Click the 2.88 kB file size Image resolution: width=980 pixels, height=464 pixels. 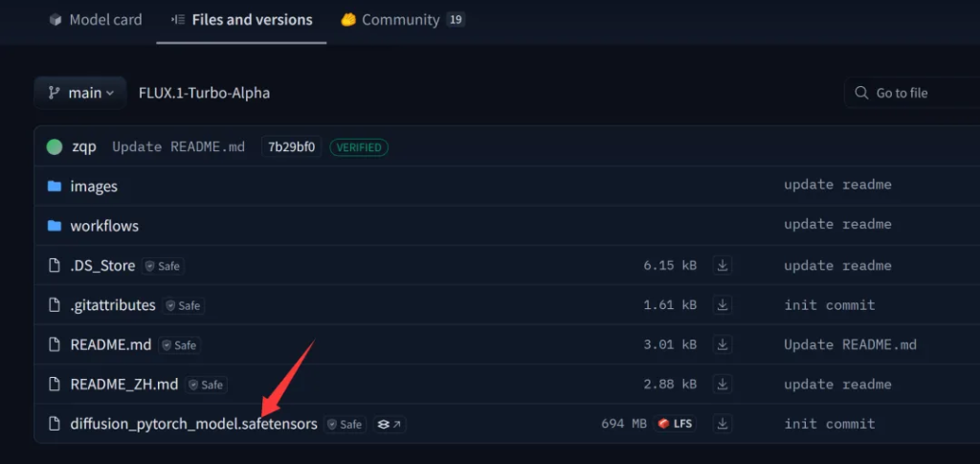[x=670, y=384]
